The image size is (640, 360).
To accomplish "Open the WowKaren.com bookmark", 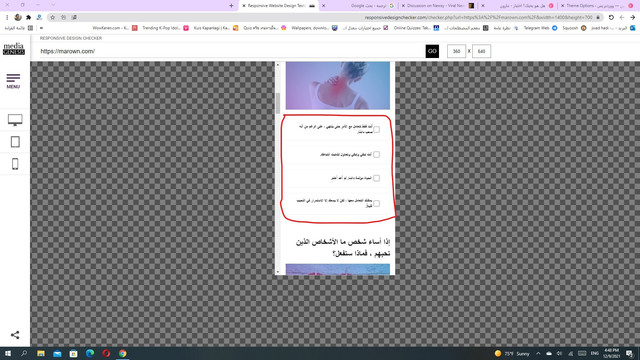I will [115, 28].
